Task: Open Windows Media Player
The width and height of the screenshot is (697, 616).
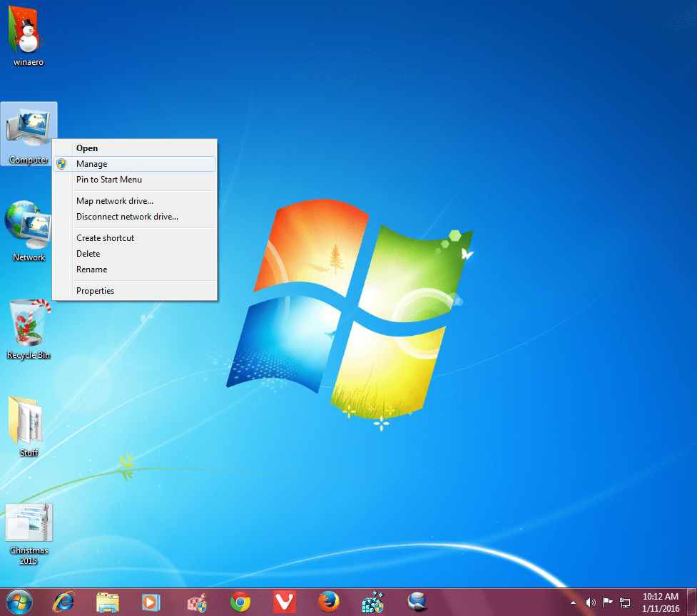Action: (152, 602)
